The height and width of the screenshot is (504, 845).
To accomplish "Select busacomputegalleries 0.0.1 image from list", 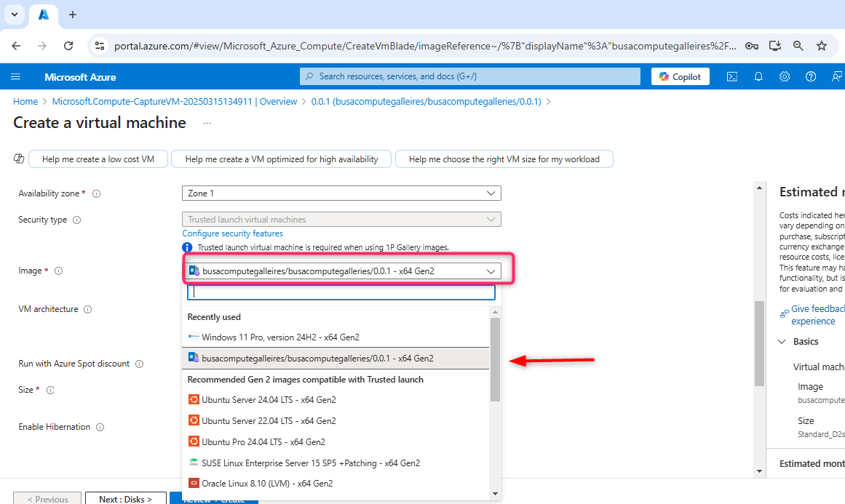I will (x=336, y=358).
